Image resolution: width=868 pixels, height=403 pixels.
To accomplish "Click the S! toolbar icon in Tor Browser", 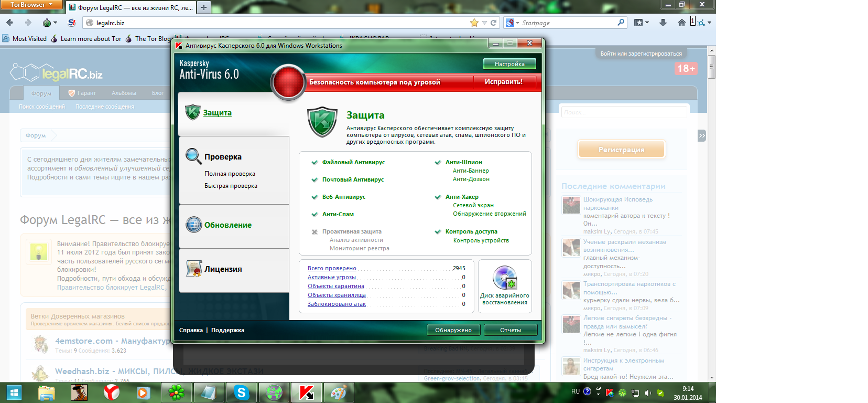I will coord(72,23).
